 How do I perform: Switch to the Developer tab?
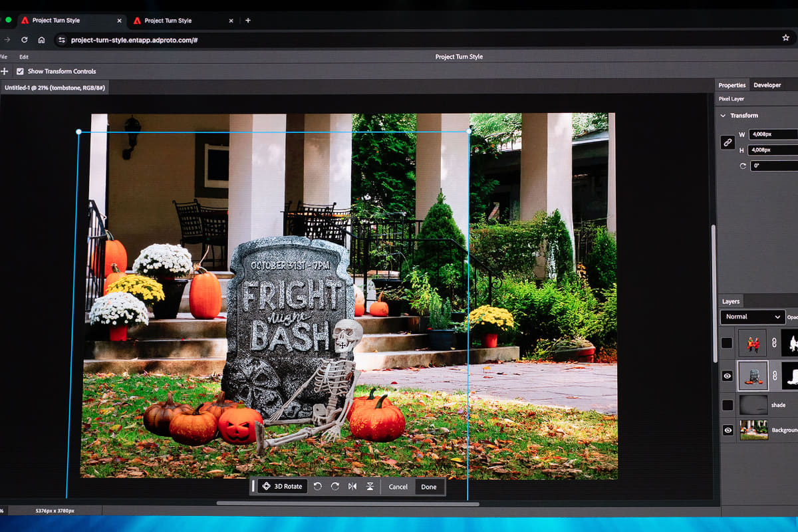coord(767,85)
